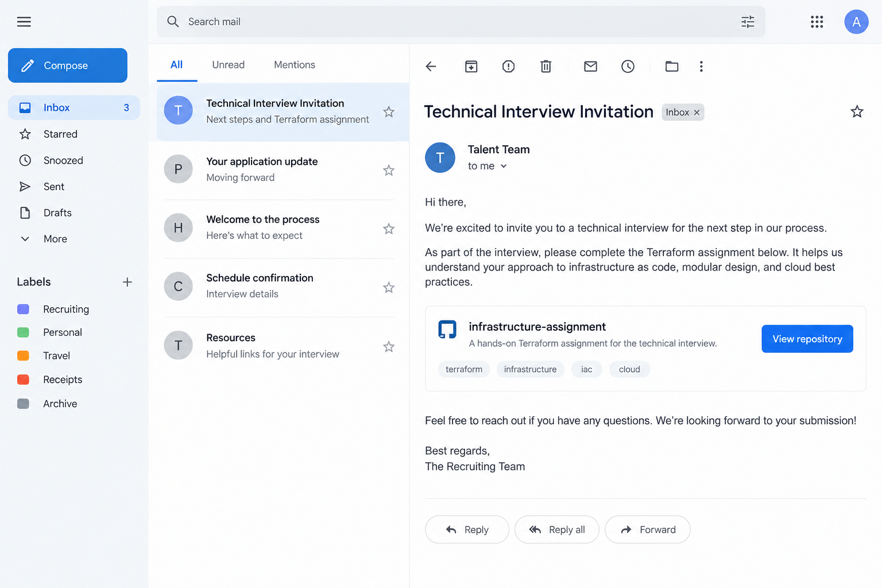Focus the Search mail field
The height and width of the screenshot is (588, 882).
coord(461,22)
